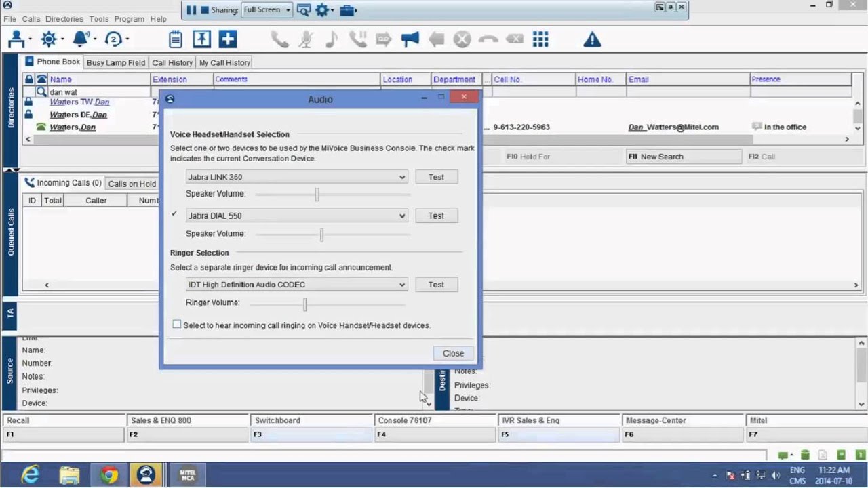
Task: Click the grey phone handset call icon
Action: click(280, 39)
